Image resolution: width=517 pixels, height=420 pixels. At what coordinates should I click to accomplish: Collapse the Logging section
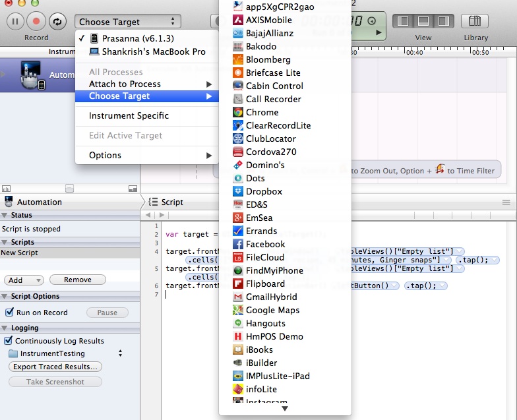(x=4, y=328)
